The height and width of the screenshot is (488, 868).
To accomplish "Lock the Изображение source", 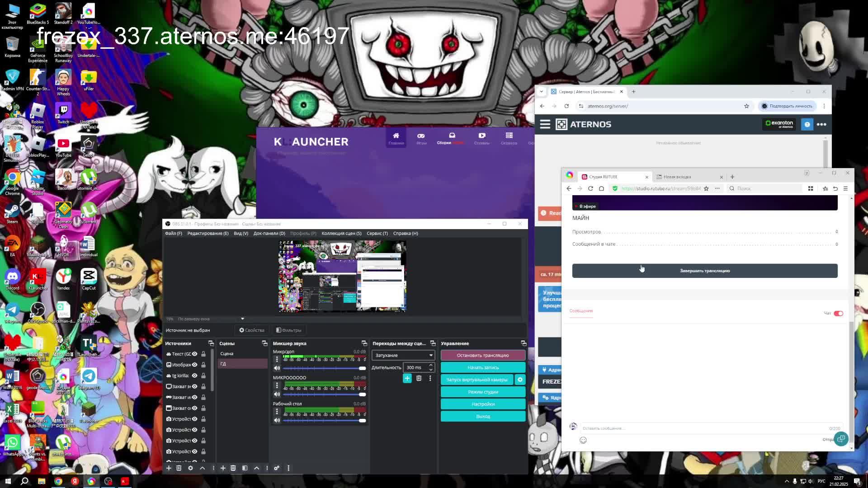I will (x=203, y=365).
